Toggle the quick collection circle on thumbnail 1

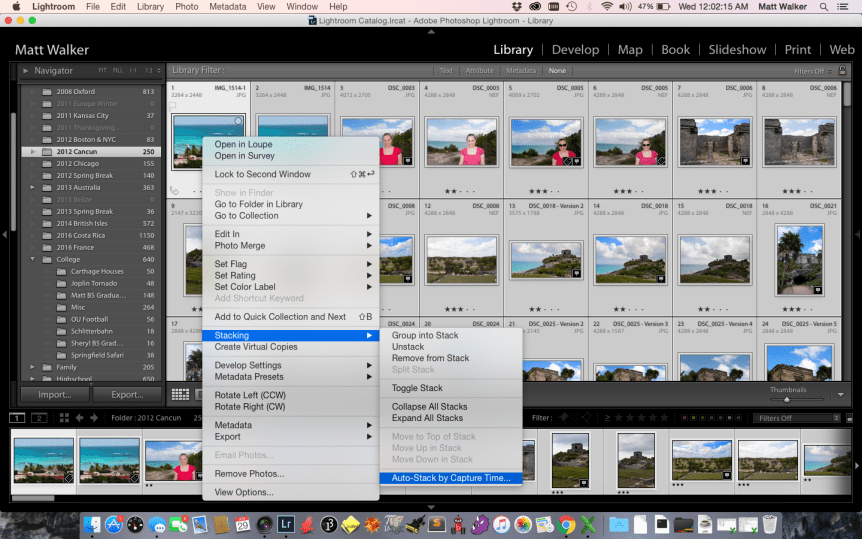238,121
